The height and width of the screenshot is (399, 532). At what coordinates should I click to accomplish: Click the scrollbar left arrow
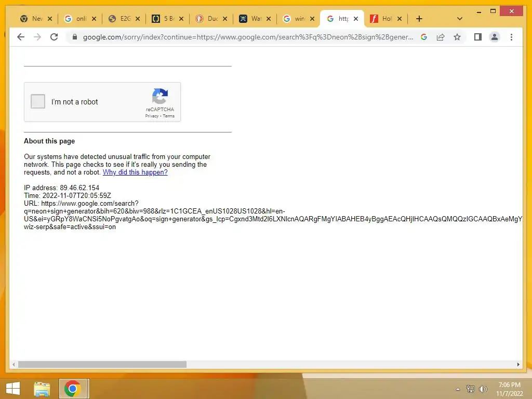pyautogui.click(x=14, y=364)
